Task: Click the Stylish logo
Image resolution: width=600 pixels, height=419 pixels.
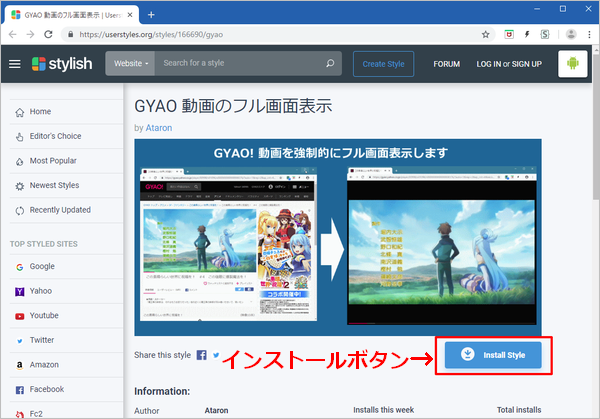Action: tap(62, 64)
